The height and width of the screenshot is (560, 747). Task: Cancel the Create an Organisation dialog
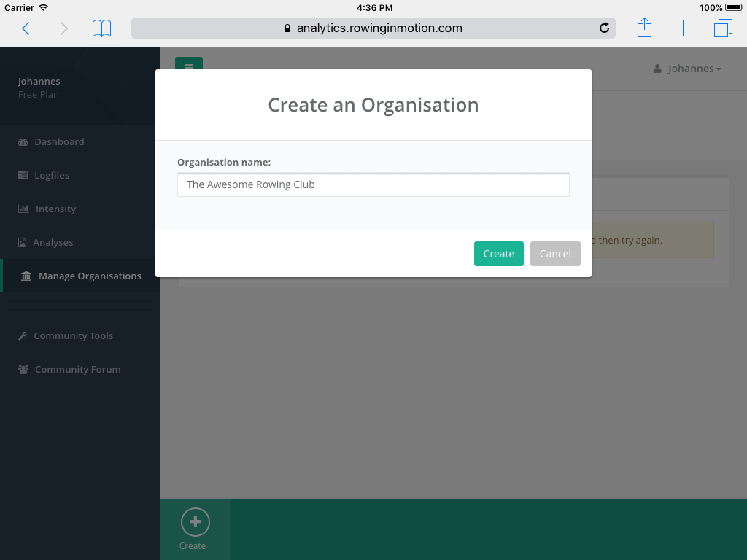click(x=555, y=254)
